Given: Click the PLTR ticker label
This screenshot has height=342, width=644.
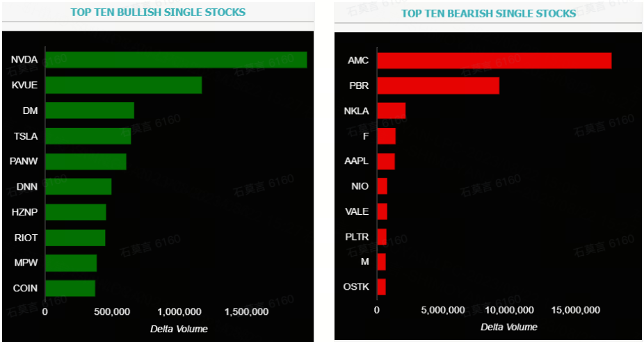Looking at the screenshot, I should click(357, 237).
